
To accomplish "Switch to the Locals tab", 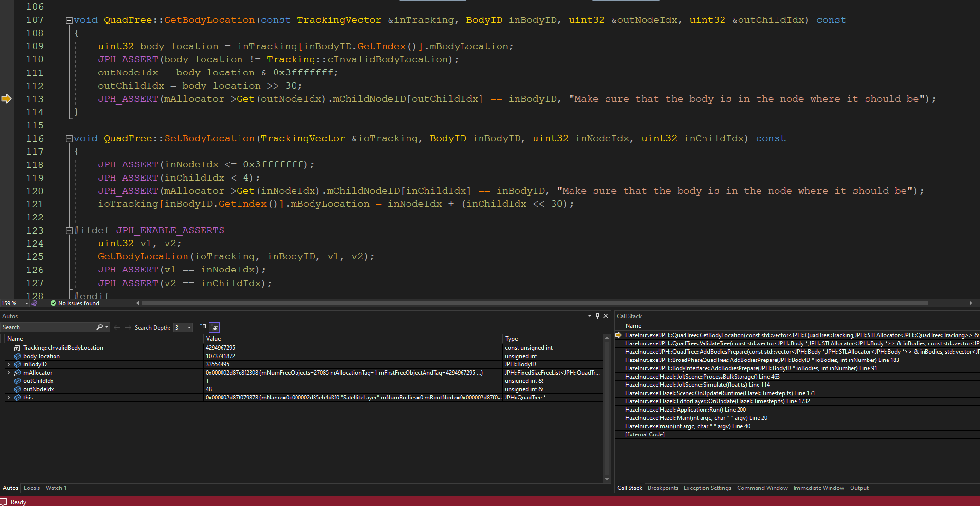I will coord(31,488).
